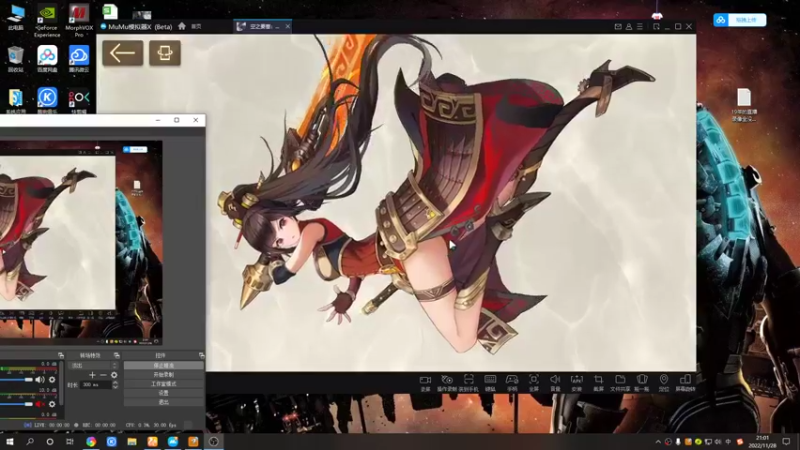Open Task View on taskbar
The width and height of the screenshot is (800, 450).
coord(70,441)
